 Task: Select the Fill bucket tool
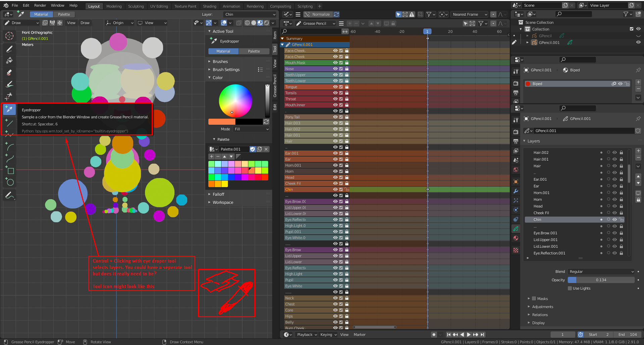coord(9,61)
